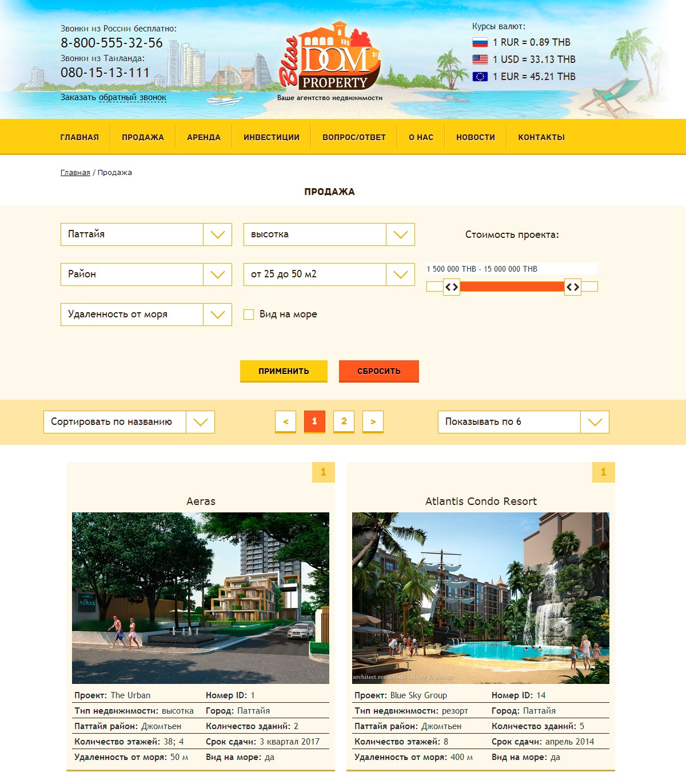Open the КОНТАКТЫ menu item
The image size is (686, 784).
coord(541,137)
